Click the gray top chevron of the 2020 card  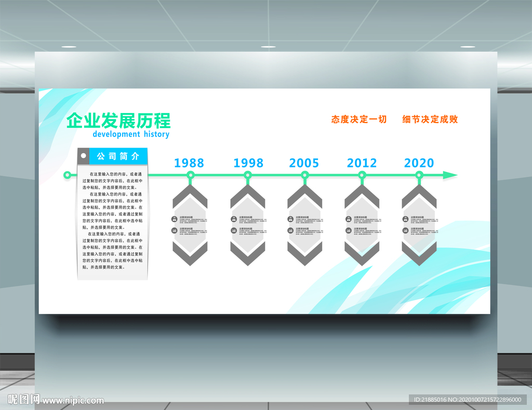tap(419, 196)
